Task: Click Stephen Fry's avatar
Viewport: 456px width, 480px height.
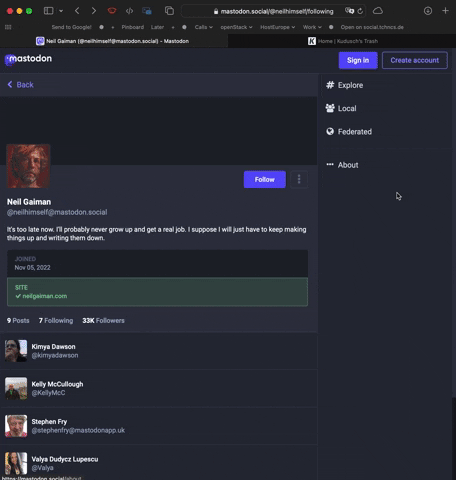Action: tap(16, 426)
